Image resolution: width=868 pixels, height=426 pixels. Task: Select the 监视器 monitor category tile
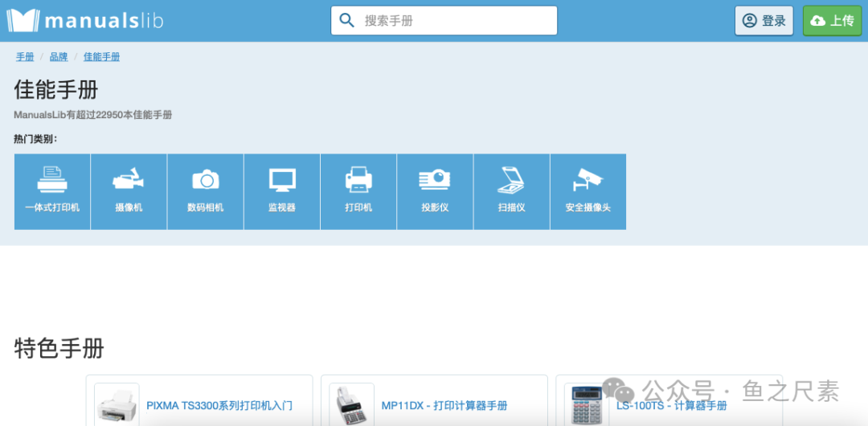[282, 191]
